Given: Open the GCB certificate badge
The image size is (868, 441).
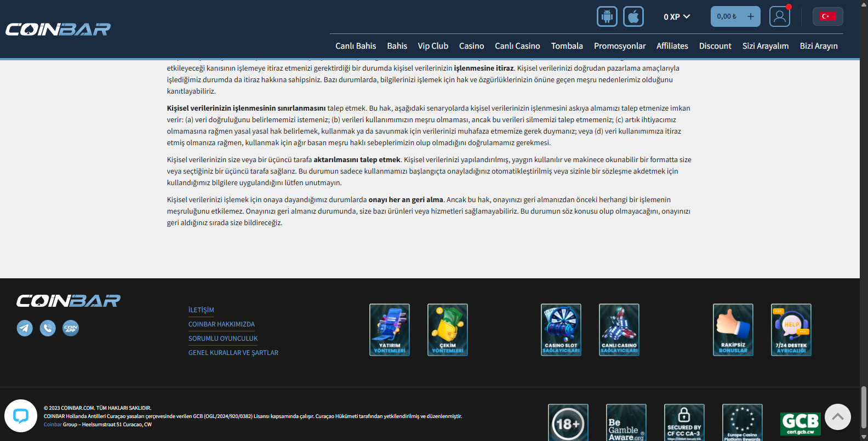Looking at the screenshot, I should pyautogui.click(x=801, y=424).
